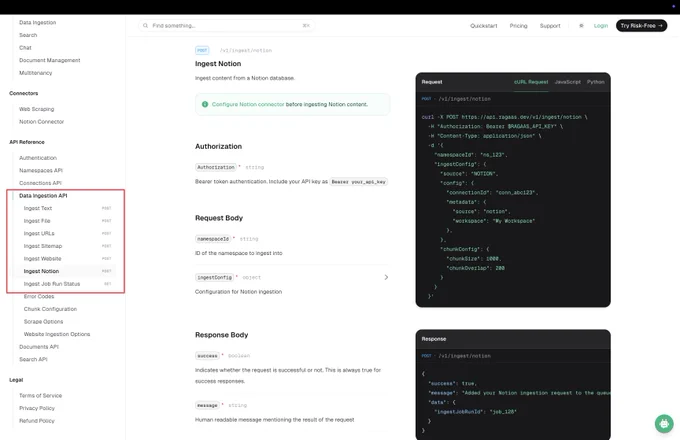Click Try Risk-Free button

point(641,26)
